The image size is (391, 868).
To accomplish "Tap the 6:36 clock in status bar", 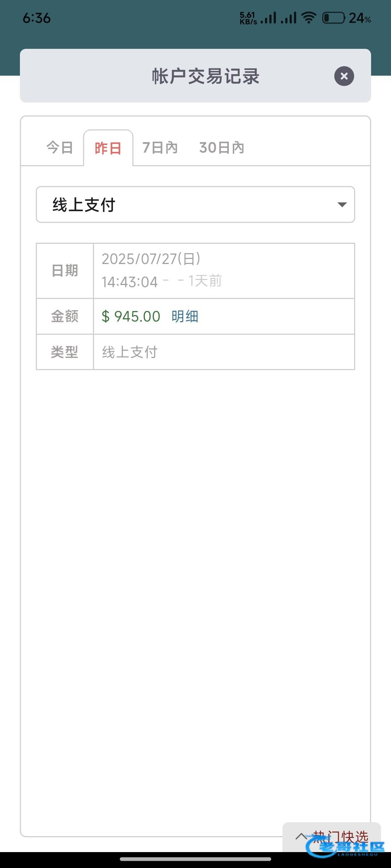I will [37, 18].
